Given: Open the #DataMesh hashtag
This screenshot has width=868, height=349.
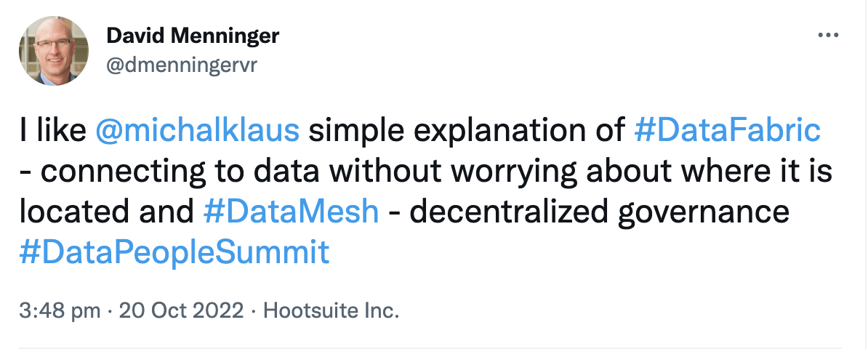Looking at the screenshot, I should tap(290, 212).
